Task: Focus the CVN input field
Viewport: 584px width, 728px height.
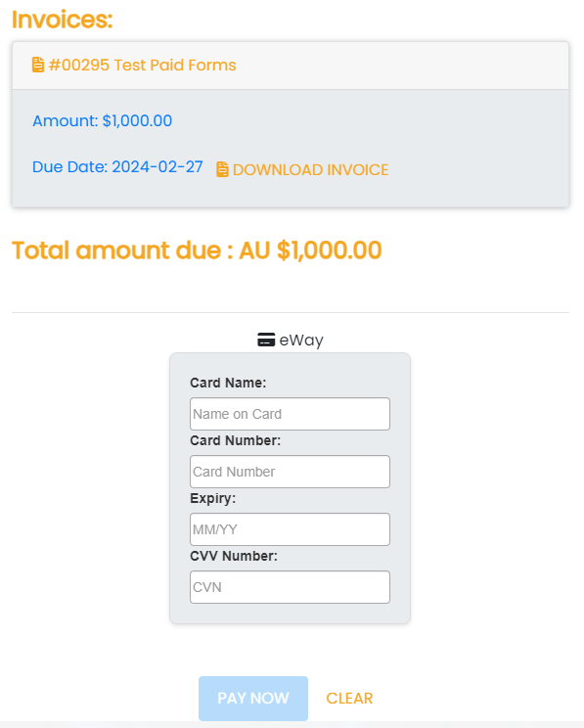Action: (x=290, y=587)
